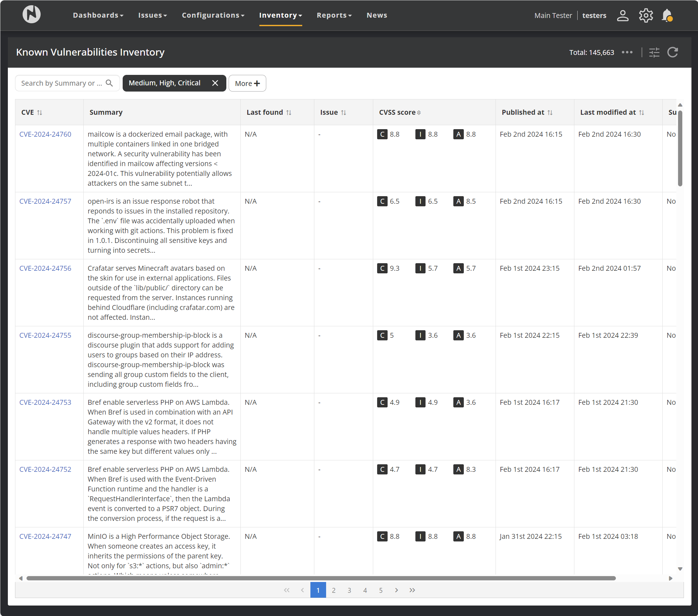Open the News menu item
698x616 pixels.
tap(377, 15)
